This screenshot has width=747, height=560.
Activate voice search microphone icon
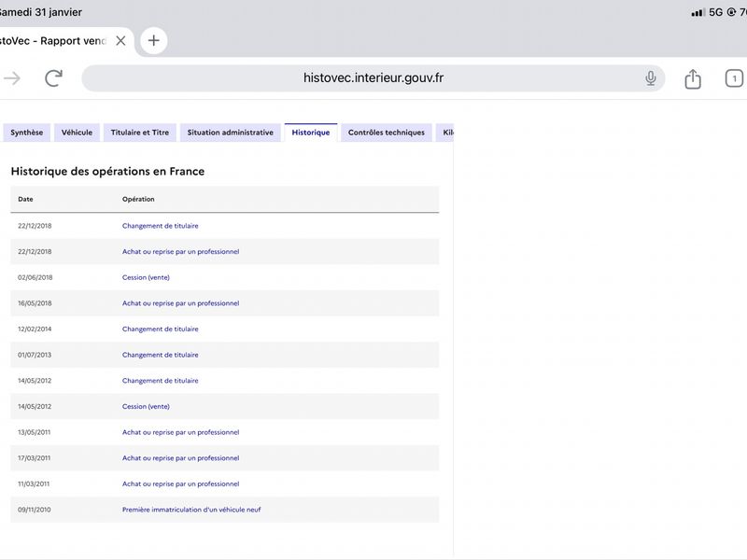(x=651, y=78)
